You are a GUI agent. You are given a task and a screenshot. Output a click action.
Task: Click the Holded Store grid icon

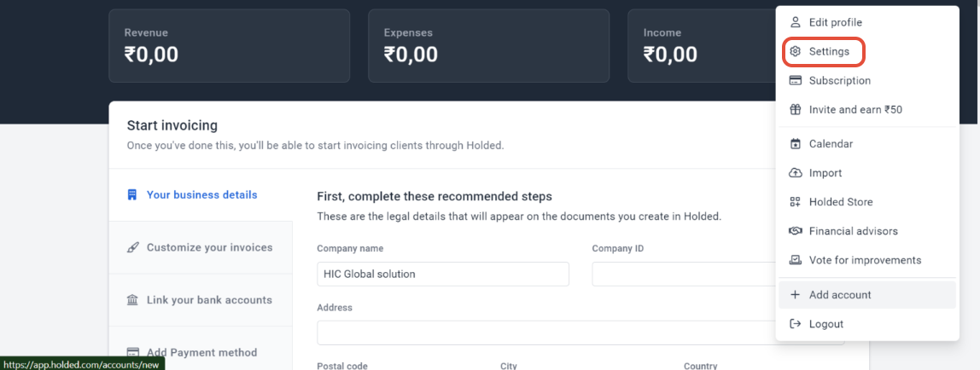(x=796, y=202)
